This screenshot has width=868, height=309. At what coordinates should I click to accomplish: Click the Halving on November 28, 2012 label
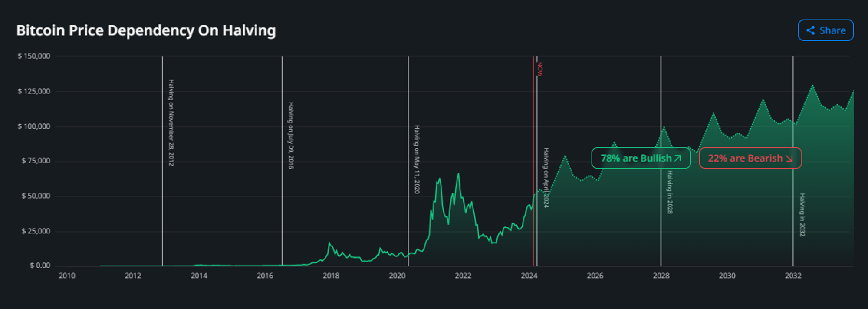pos(171,123)
